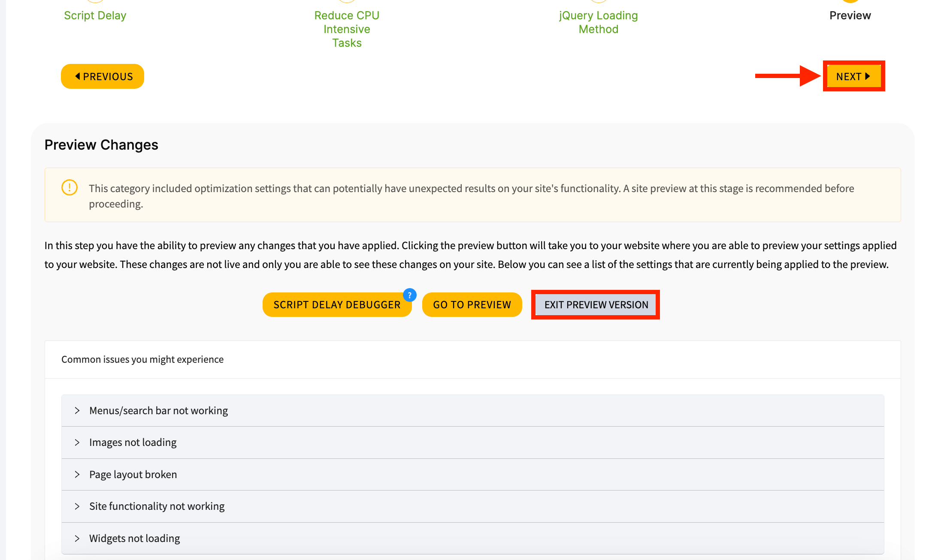
Task: Expand Menus/search bar not working
Action: [473, 410]
